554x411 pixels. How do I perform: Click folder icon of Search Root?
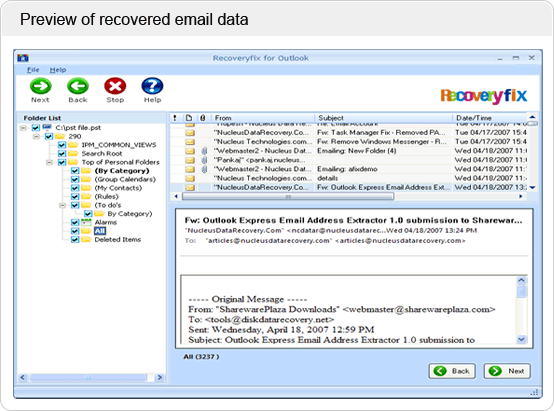click(73, 153)
